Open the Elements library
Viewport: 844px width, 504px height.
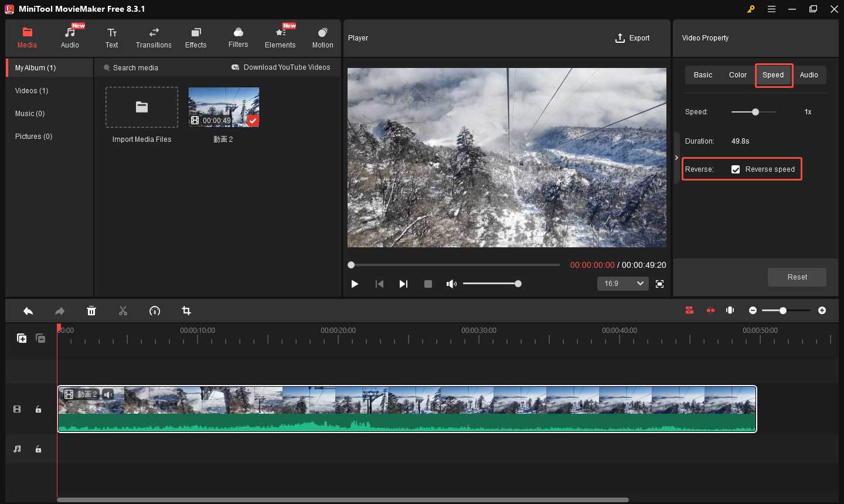pos(280,38)
